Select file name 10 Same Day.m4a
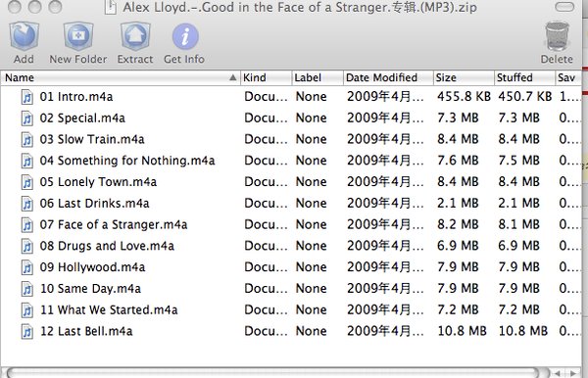The width and height of the screenshot is (588, 378). pos(90,289)
